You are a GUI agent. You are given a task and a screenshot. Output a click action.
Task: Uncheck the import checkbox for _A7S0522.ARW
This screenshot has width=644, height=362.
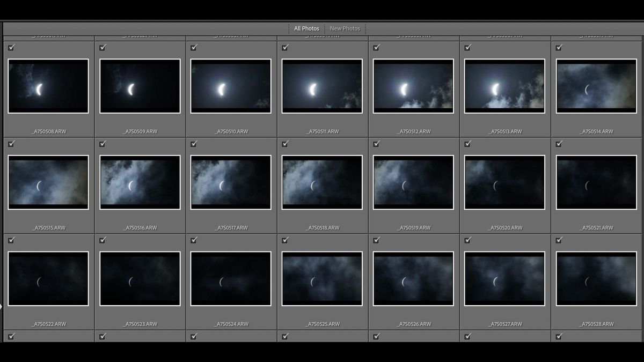coord(11,240)
